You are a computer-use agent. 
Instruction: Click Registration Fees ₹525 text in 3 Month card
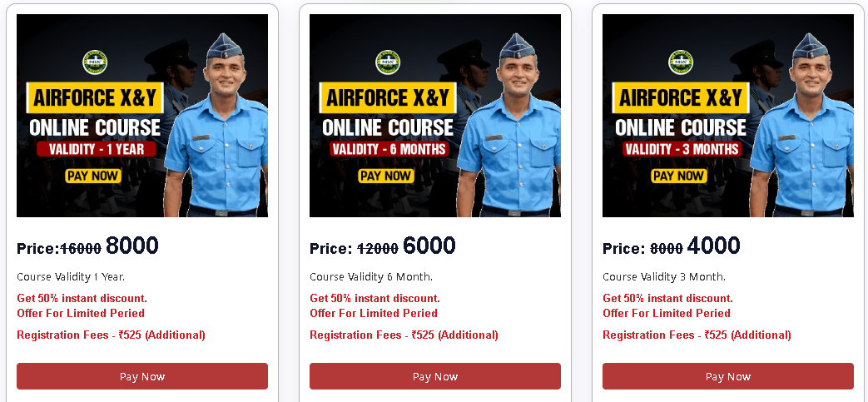697,335
